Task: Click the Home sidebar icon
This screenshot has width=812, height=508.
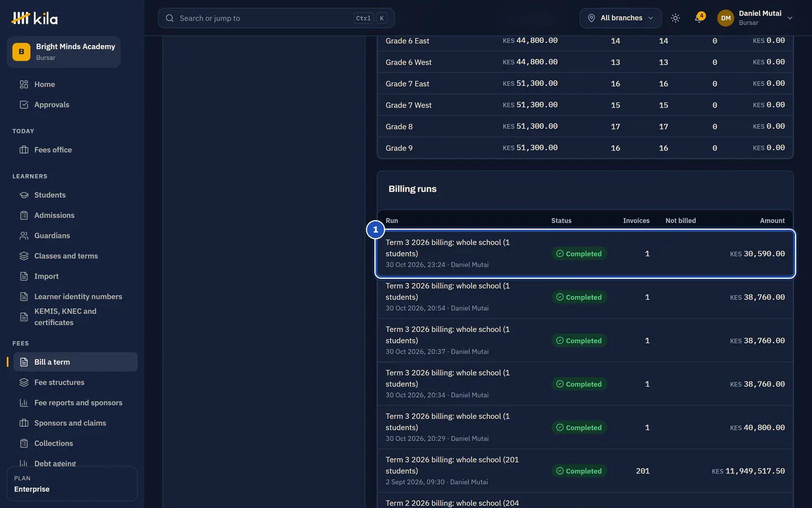Action: pos(24,84)
